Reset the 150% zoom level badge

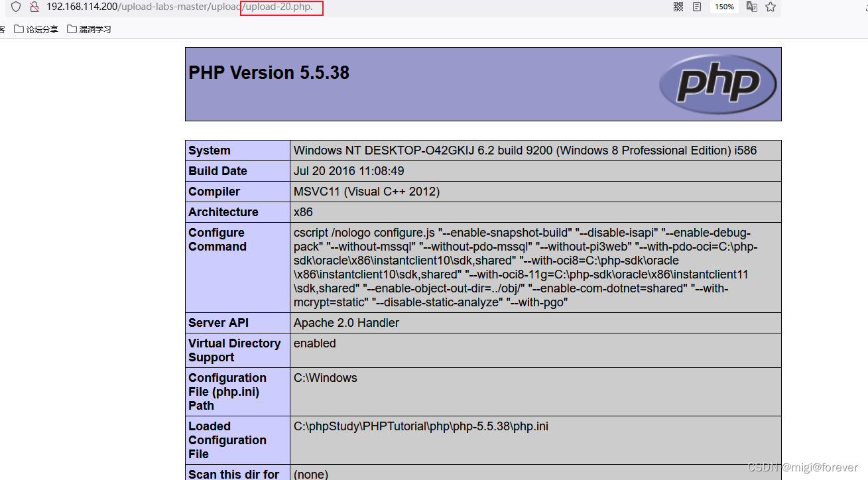click(x=724, y=7)
